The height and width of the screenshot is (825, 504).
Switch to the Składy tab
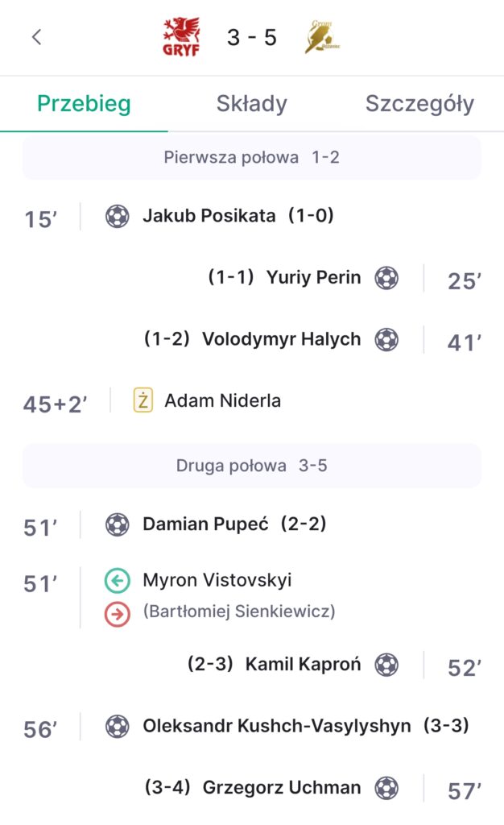251,104
